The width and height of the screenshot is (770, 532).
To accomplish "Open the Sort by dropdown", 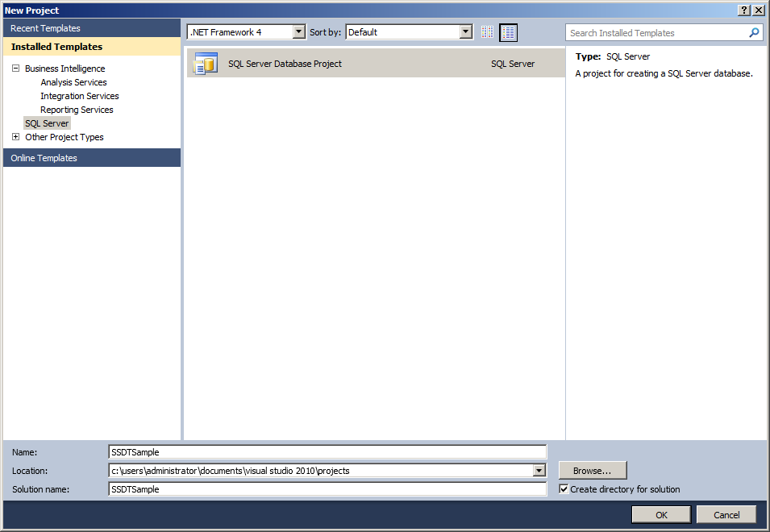I will coord(465,31).
